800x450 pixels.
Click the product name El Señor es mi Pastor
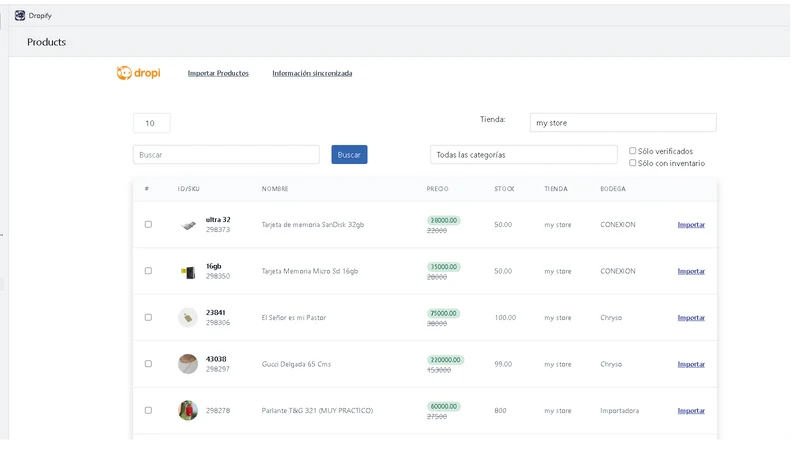293,317
